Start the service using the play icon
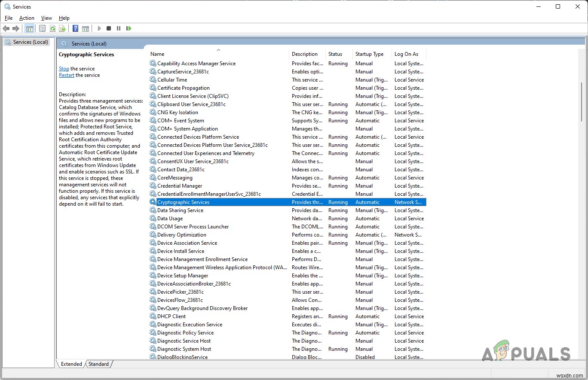Viewport: 588px width, 380px height. pyautogui.click(x=99, y=28)
